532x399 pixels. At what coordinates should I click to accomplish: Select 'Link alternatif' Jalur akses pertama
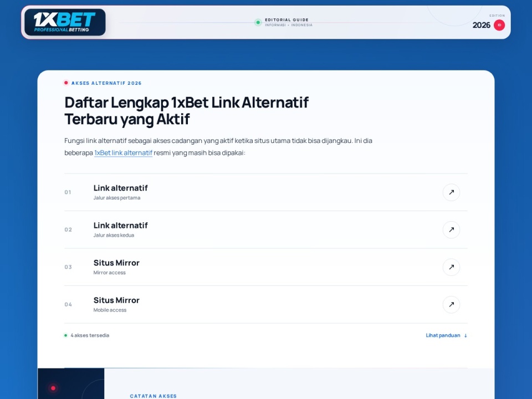point(265,192)
